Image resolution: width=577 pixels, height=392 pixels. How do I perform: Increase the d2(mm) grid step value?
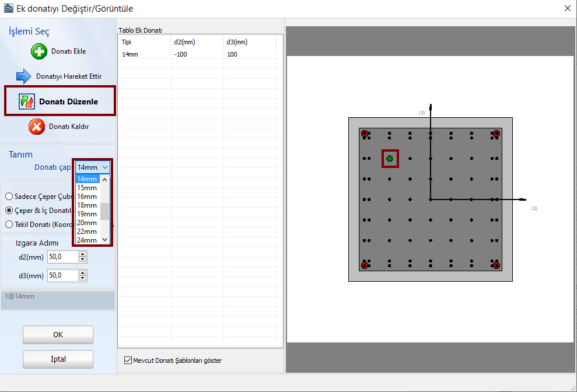click(83, 254)
